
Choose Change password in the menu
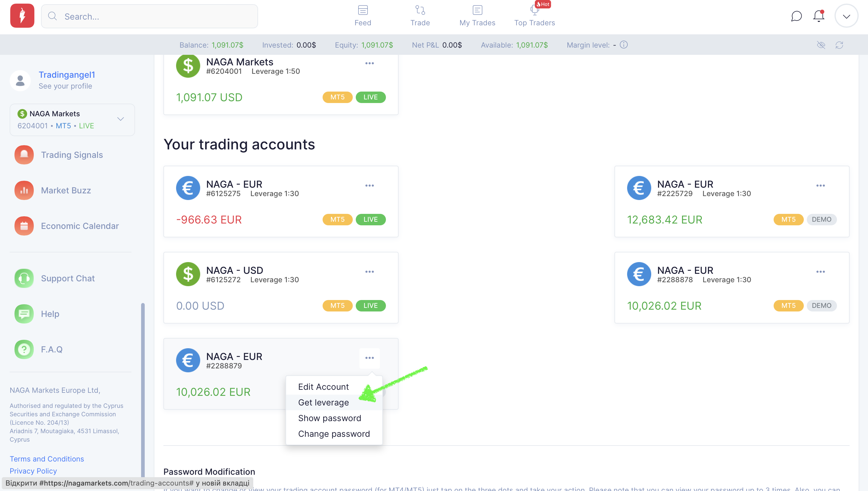click(334, 434)
